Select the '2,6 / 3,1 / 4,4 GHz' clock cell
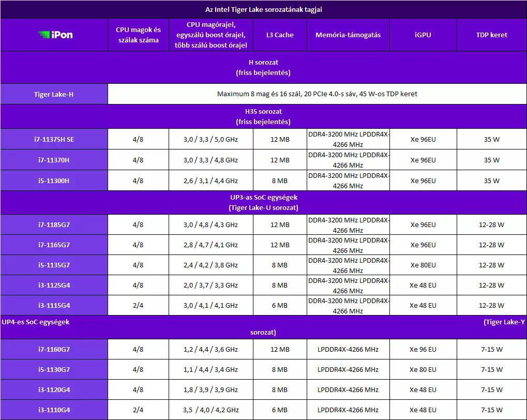527x420 pixels. (210, 181)
